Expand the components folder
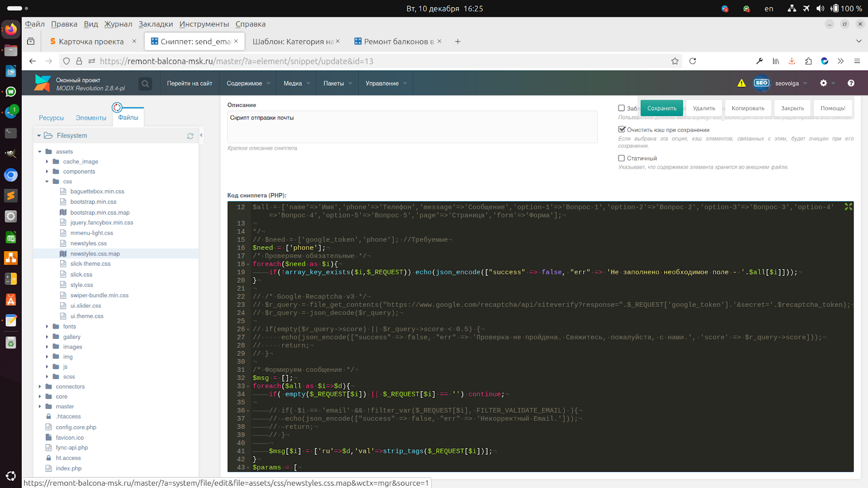This screenshot has width=868, height=488. pos(47,171)
